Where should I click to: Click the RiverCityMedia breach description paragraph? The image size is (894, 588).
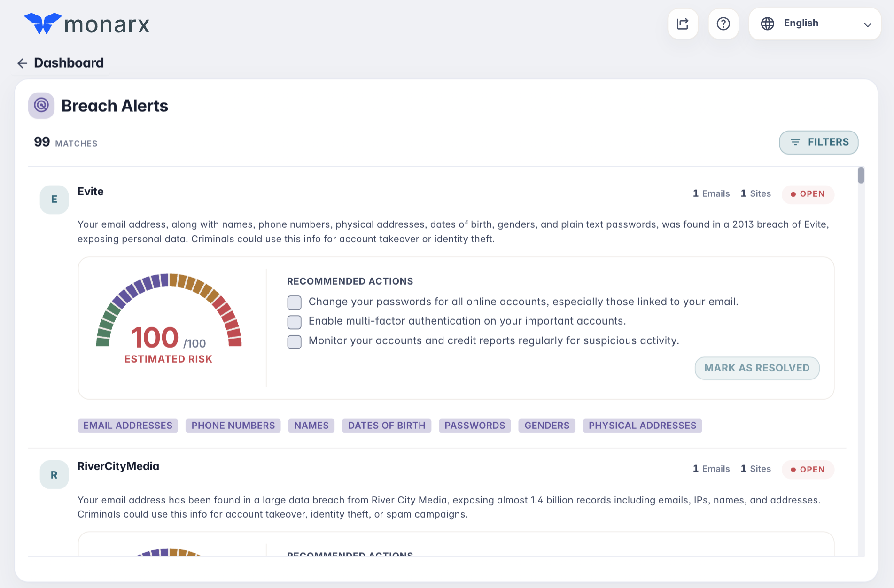point(449,507)
